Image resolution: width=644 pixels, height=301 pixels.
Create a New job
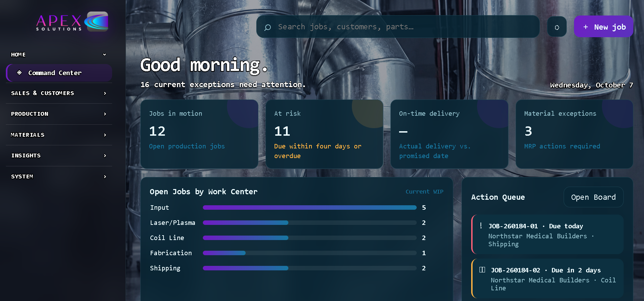[x=603, y=27]
